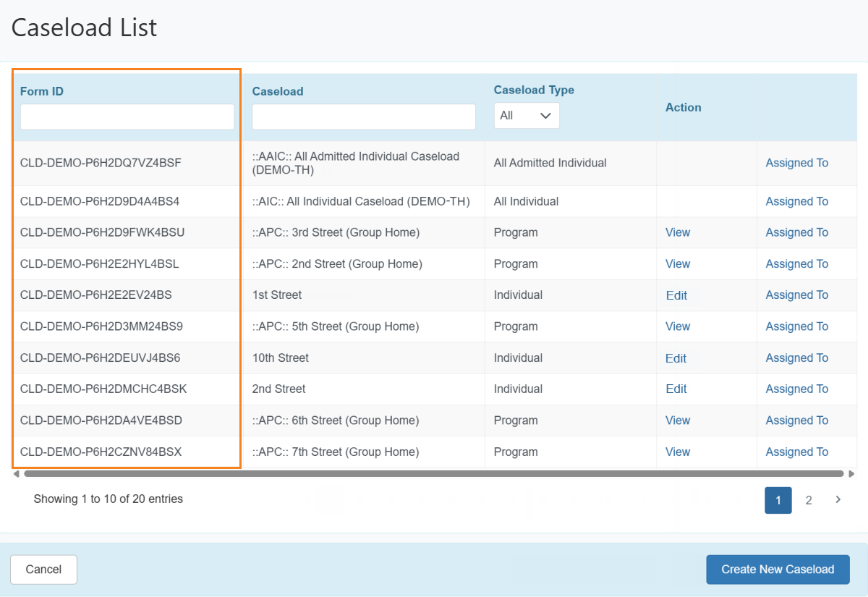Image resolution: width=868 pixels, height=597 pixels.
Task: Open Assigned To for 3rd Street row
Action: point(797,232)
